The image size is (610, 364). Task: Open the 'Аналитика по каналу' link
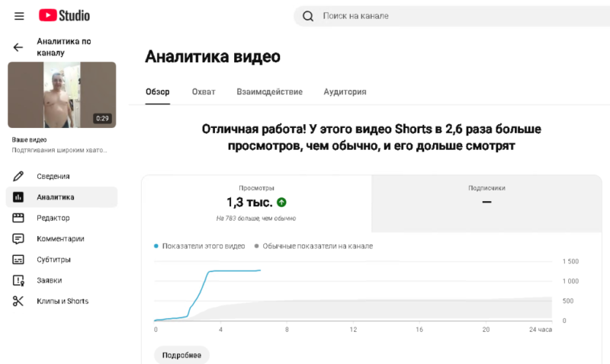coord(64,47)
